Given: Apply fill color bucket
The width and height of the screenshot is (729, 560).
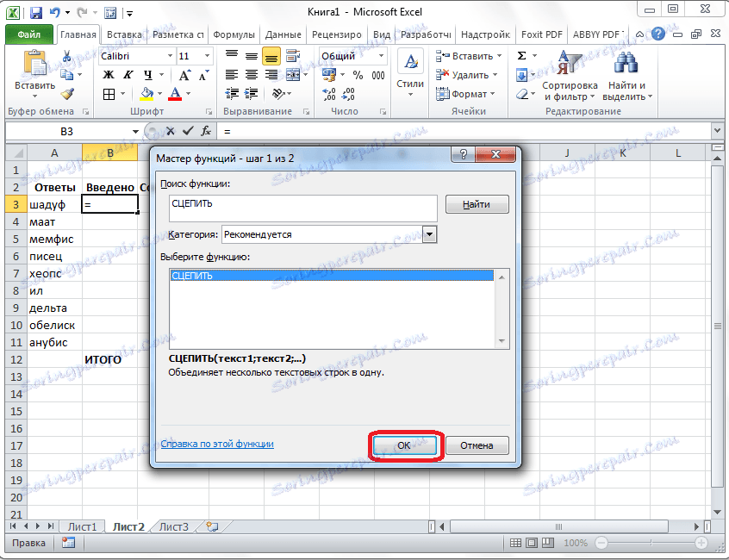Looking at the screenshot, I should tap(146, 95).
